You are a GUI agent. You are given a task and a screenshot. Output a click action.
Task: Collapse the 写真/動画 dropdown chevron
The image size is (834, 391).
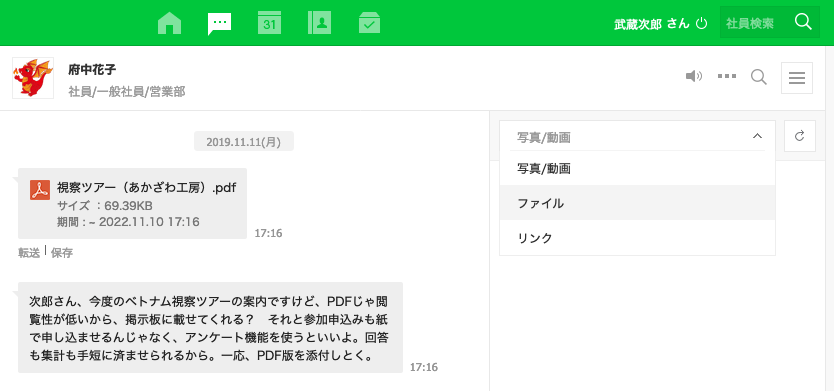tap(757, 136)
